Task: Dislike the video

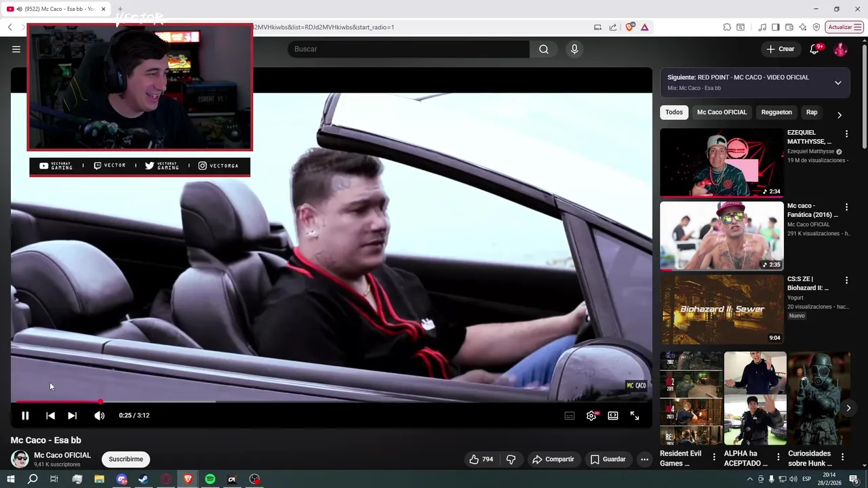Action: (511, 459)
